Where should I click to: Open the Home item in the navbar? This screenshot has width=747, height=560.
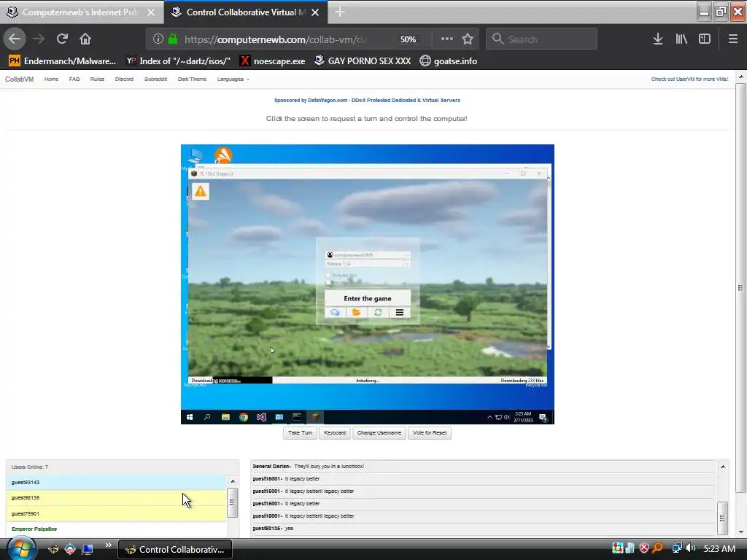coord(52,79)
